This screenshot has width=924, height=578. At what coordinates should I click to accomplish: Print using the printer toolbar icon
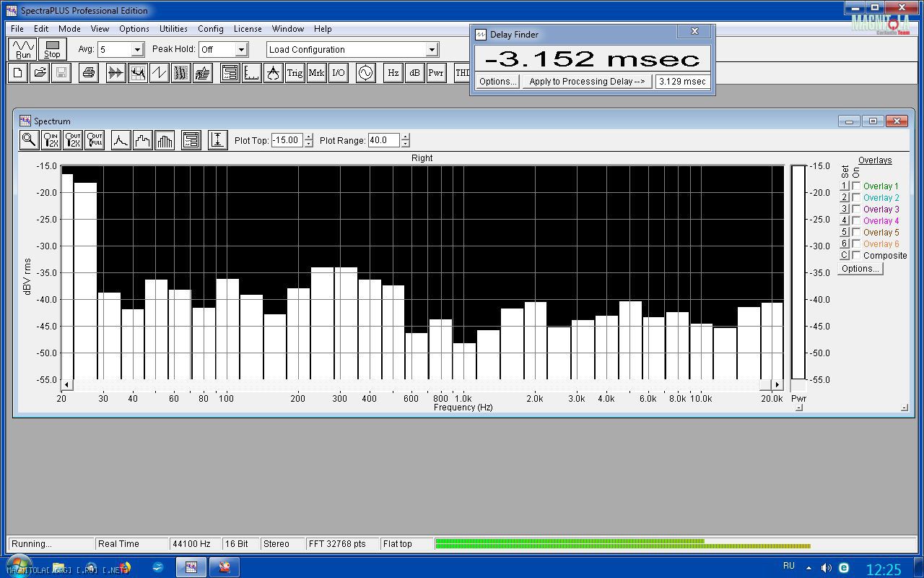[x=89, y=73]
